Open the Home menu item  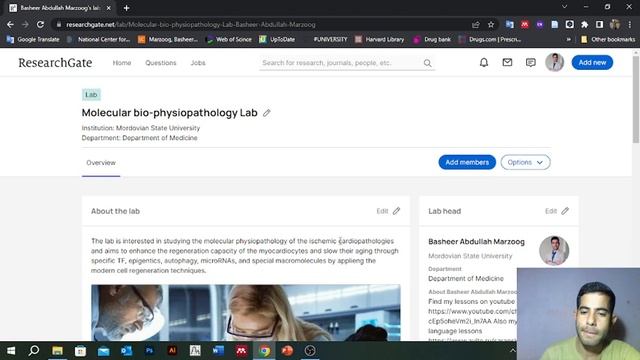point(122,63)
